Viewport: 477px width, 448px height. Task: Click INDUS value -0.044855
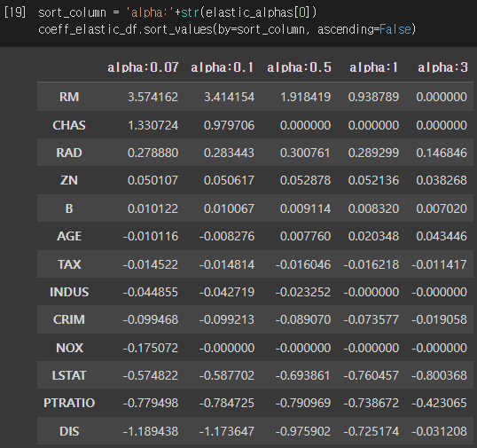(151, 292)
